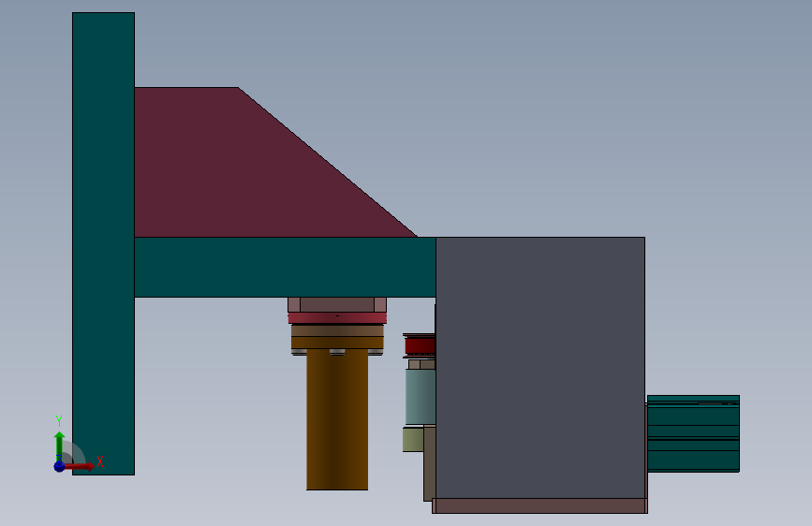The height and width of the screenshot is (526, 812).
Task: Select the red flange ring above brown cylinder
Action: [337, 318]
